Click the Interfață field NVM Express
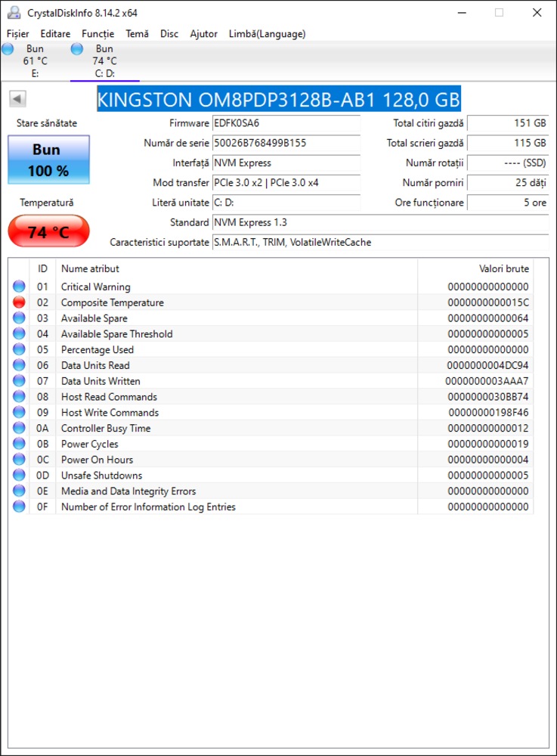The width and height of the screenshot is (557, 756). coord(286,163)
